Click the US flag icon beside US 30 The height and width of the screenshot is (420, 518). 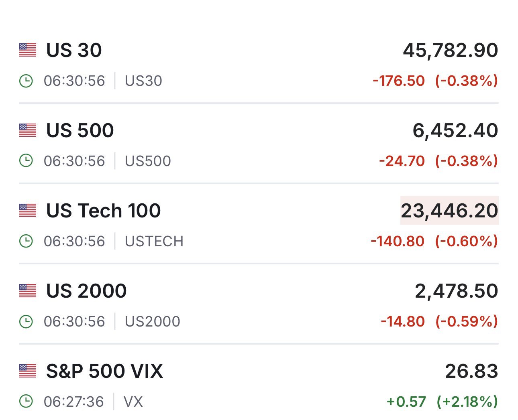(x=28, y=50)
